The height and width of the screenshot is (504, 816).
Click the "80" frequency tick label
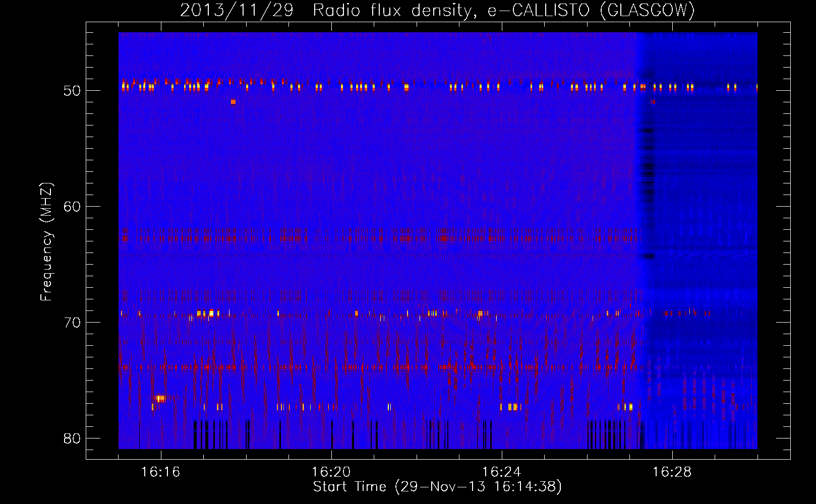pyautogui.click(x=73, y=438)
